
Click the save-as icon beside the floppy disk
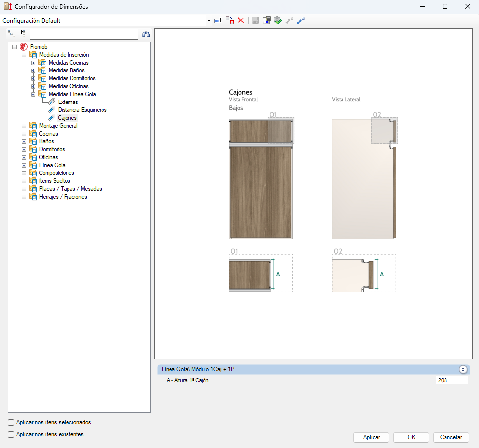[267, 21]
